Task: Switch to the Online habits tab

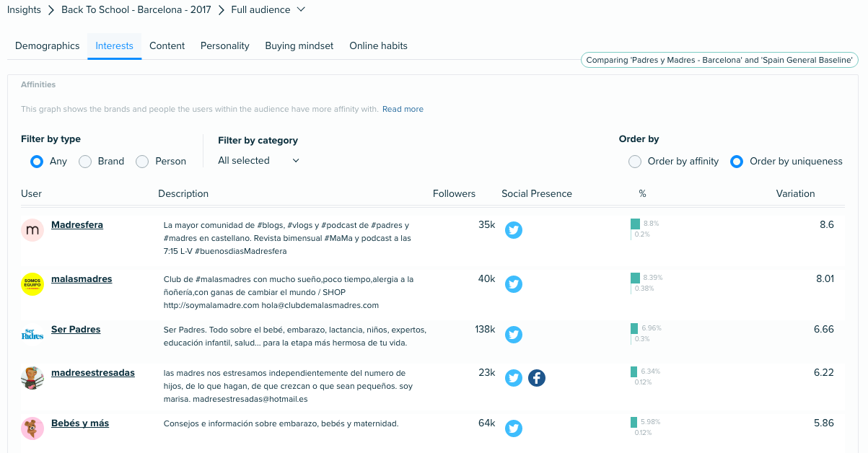Action: [379, 45]
